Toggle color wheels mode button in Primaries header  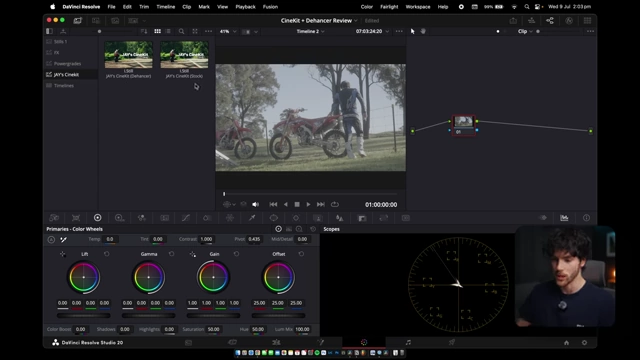pos(278,229)
